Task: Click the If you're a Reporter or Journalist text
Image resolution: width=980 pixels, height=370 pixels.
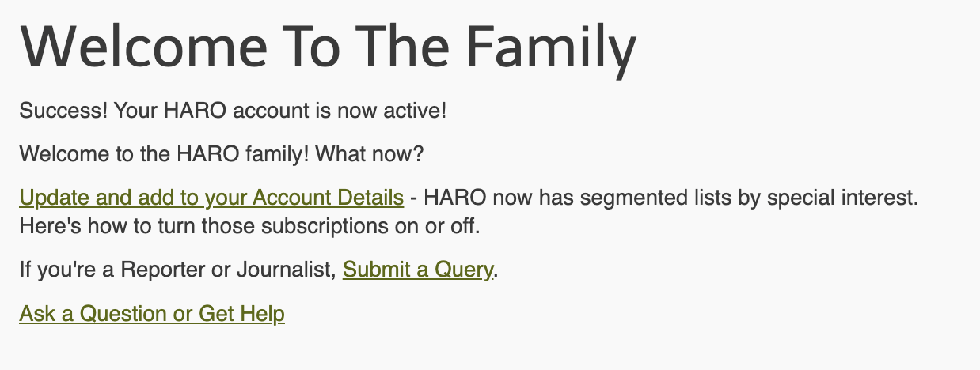Action: (177, 270)
